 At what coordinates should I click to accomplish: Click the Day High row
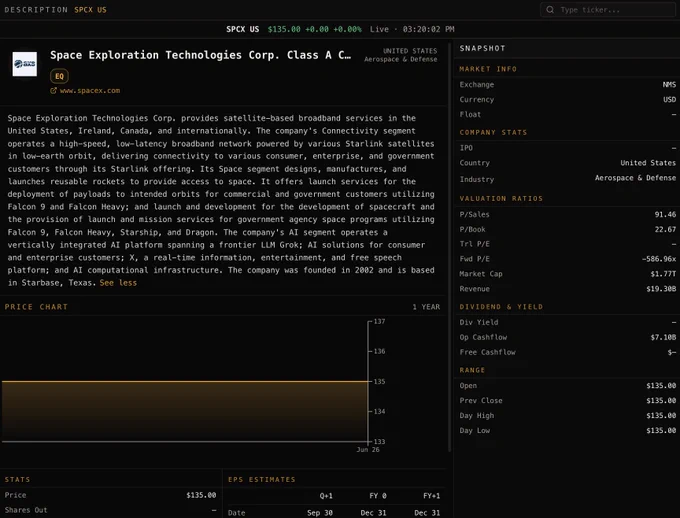[x=567, y=416]
